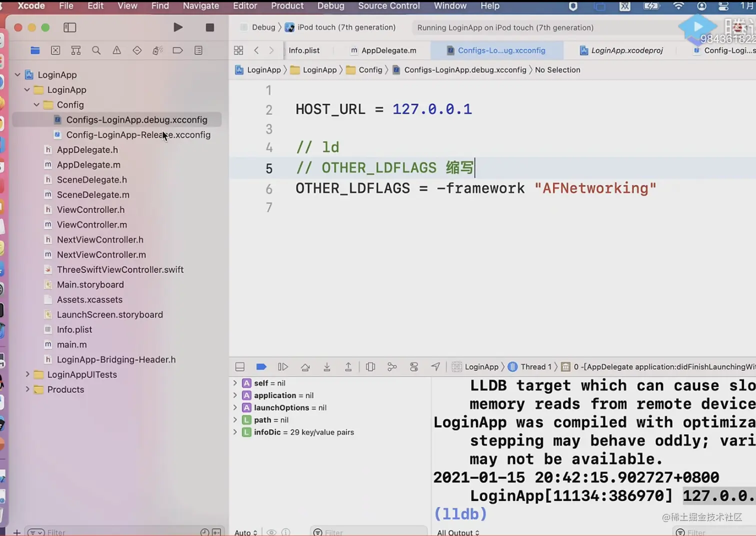
Task: Collapse the Config folder
Action: pos(36,105)
